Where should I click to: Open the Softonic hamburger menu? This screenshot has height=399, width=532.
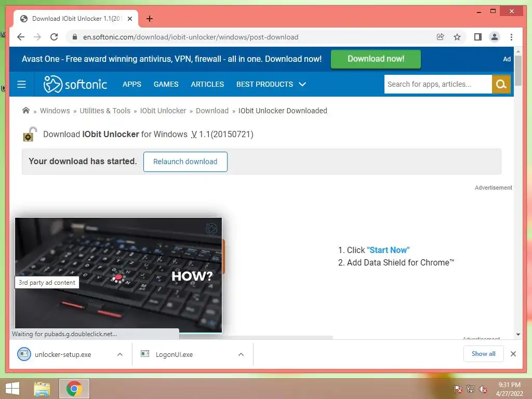[x=21, y=84]
